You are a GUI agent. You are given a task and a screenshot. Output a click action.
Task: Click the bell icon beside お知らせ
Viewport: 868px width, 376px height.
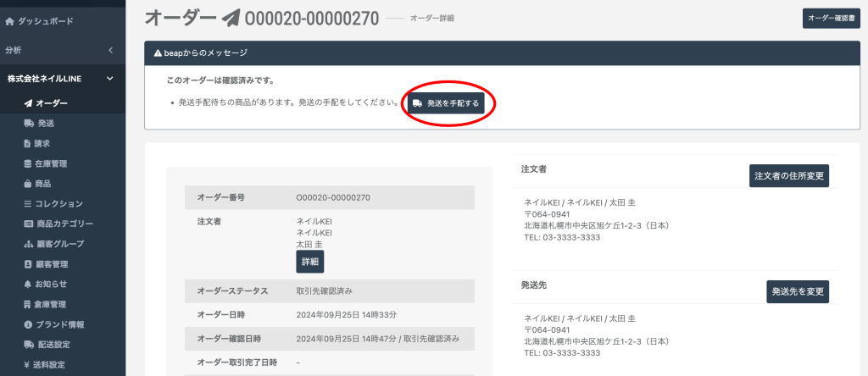click(x=28, y=284)
